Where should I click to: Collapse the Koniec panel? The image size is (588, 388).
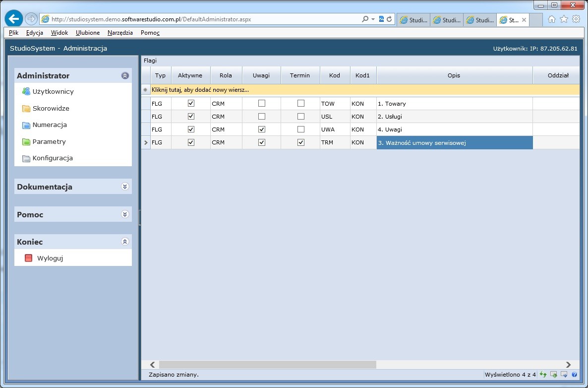(x=125, y=242)
